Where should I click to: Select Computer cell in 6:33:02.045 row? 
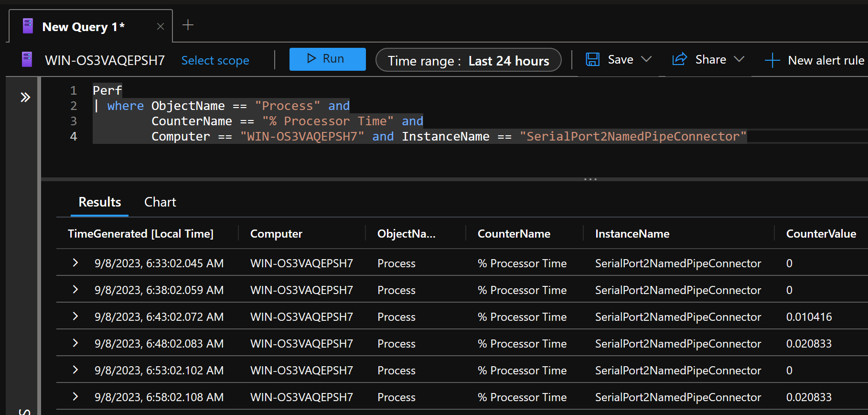point(301,263)
